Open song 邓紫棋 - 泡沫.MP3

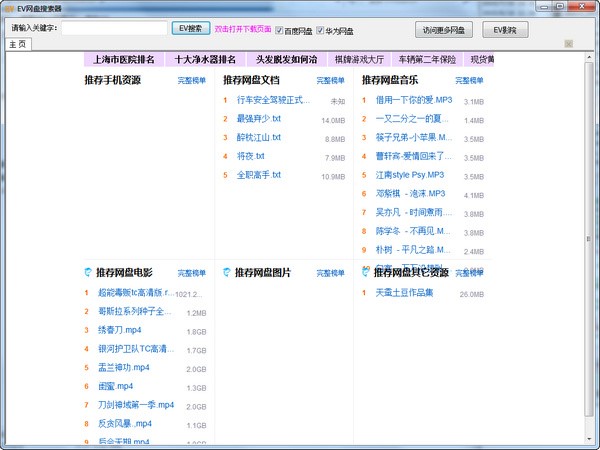[410, 194]
